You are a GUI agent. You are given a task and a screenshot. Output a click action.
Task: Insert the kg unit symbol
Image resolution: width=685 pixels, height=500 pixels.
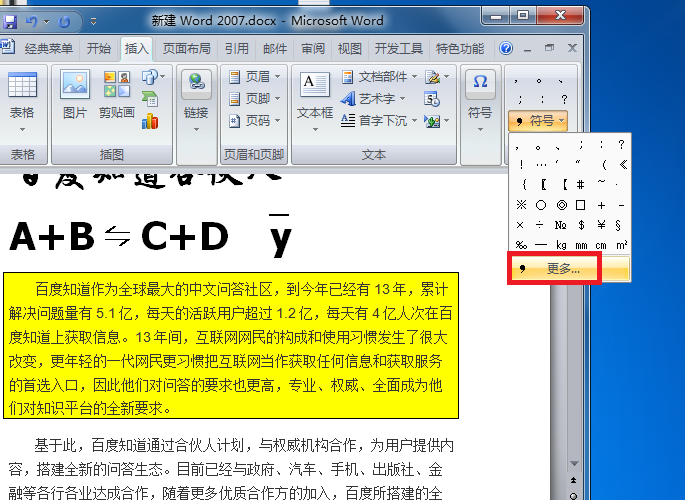561,245
